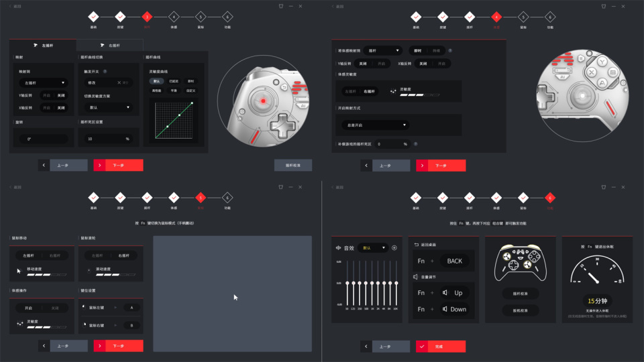The height and width of the screenshot is (362, 644).
Task: Click the help icon beside 触发开关
Action: [x=105, y=71]
